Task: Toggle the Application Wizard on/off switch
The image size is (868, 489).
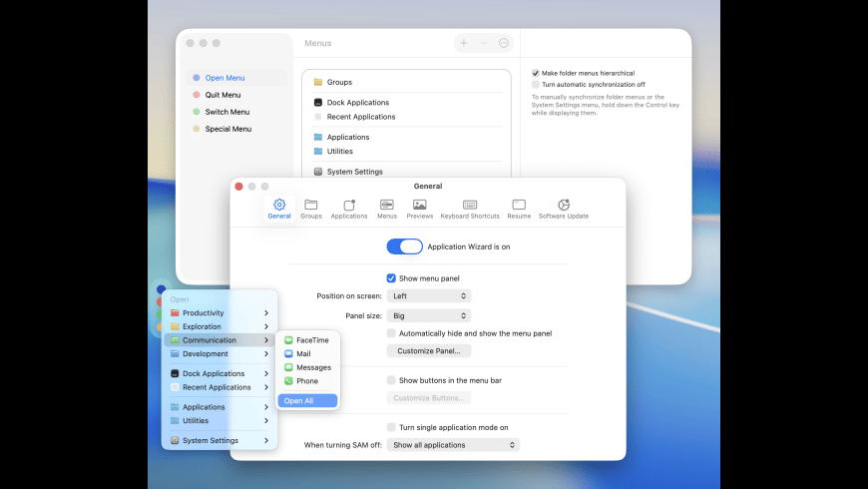Action: 404,246
